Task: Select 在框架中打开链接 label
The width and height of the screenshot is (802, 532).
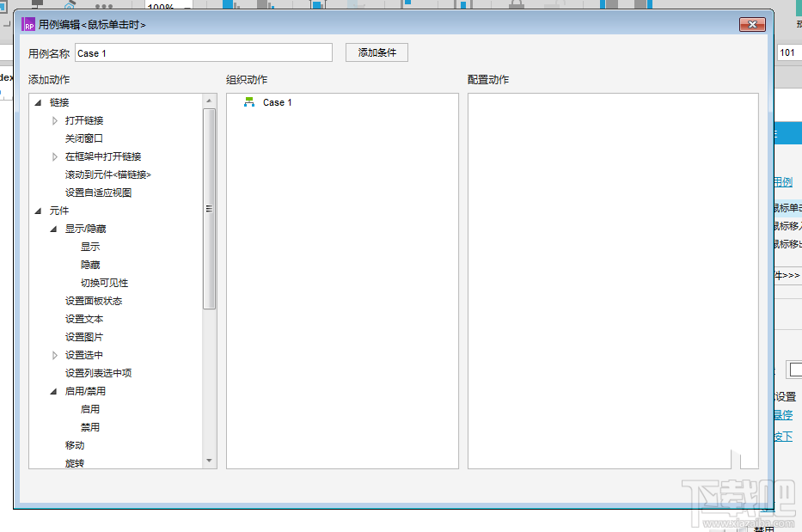Action: 103,156
